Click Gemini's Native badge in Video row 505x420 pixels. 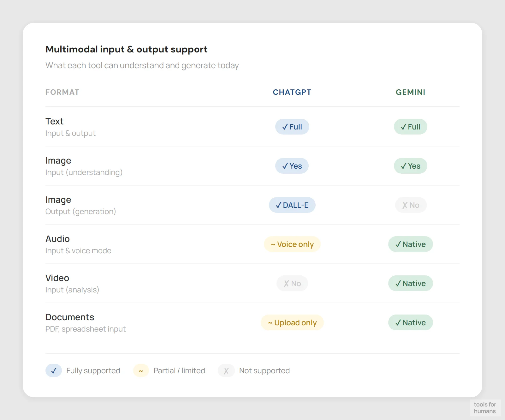click(x=410, y=284)
